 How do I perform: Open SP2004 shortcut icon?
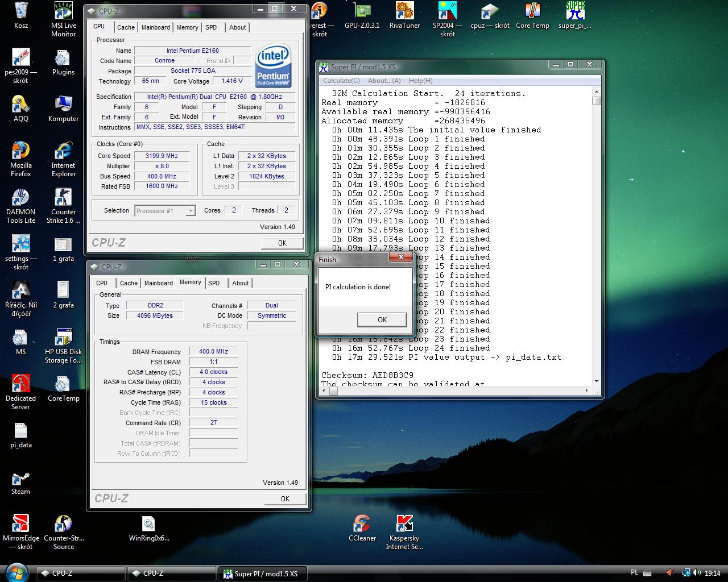(448, 19)
